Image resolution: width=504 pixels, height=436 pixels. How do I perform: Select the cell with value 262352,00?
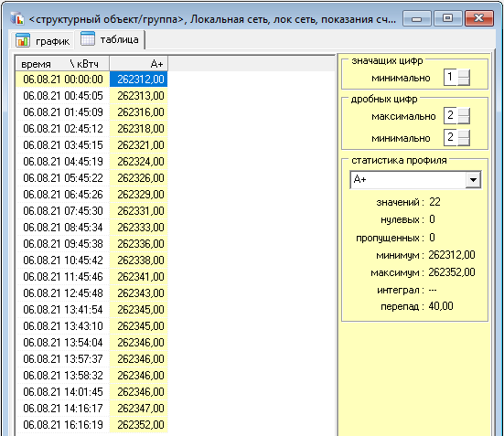(x=138, y=425)
